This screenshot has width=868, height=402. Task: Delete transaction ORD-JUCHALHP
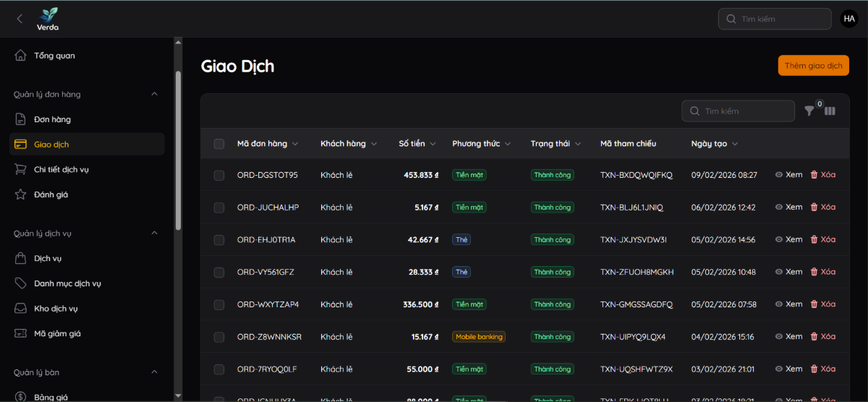coord(822,208)
